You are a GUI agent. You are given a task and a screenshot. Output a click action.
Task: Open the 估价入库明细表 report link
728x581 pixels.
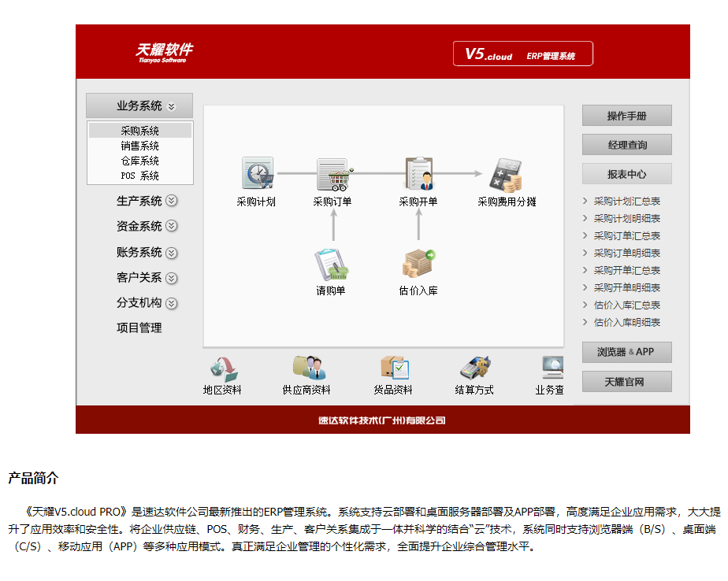coord(627,323)
